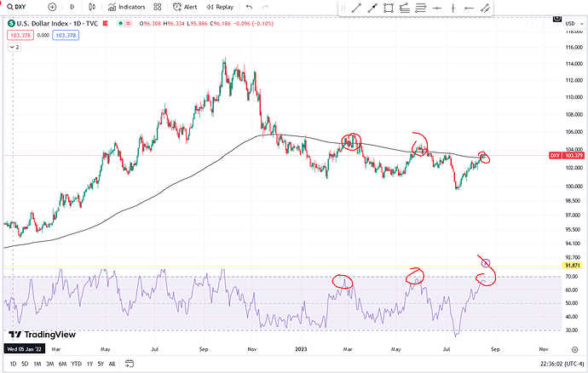Click the 2023 label on time axis
Screen dimensions: 588x373
coord(301,349)
